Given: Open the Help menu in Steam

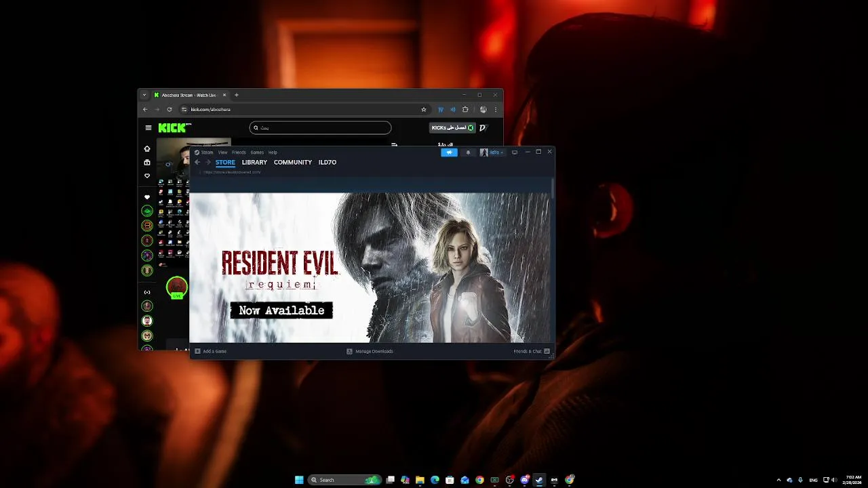Looking at the screenshot, I should (273, 152).
